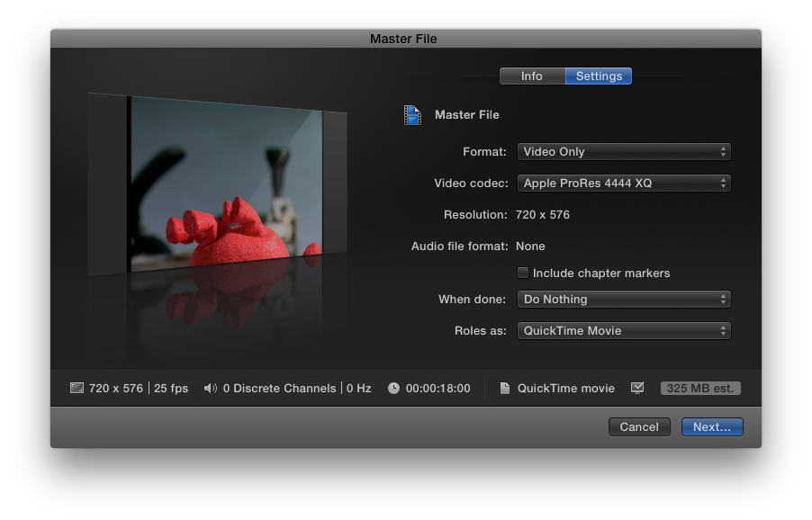Expand the When done Do Nothing menu
This screenshot has width=812, height=520.
624,299
